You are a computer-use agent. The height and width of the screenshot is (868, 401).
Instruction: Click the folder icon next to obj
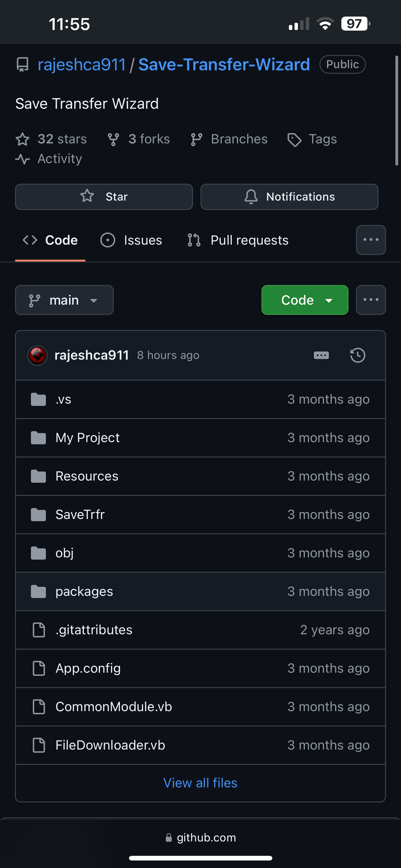click(x=38, y=553)
